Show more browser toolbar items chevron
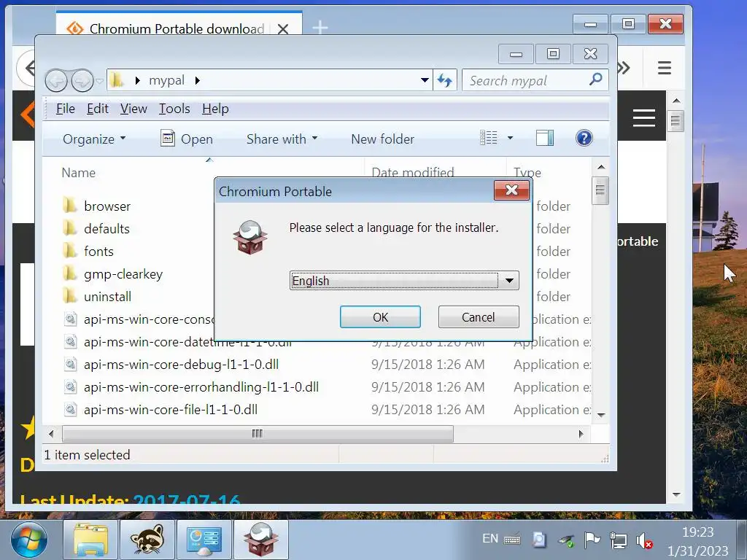This screenshot has height=560, width=747. (x=624, y=68)
